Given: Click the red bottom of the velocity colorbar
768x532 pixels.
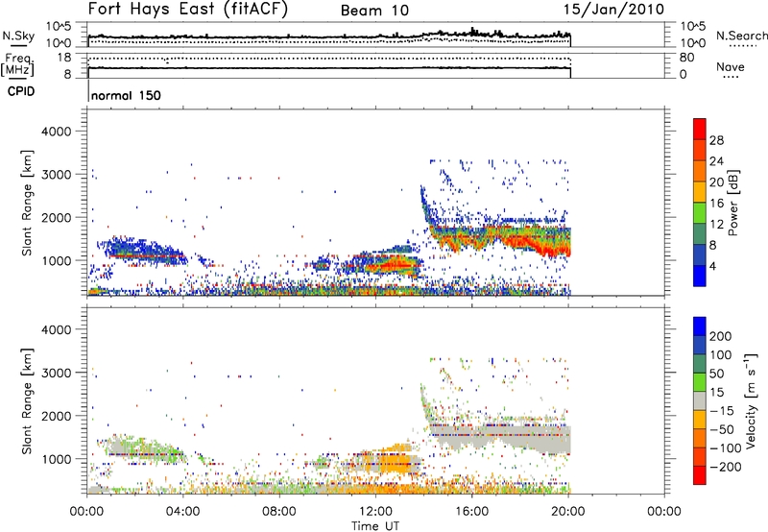Looking at the screenshot, I should coord(700,475).
